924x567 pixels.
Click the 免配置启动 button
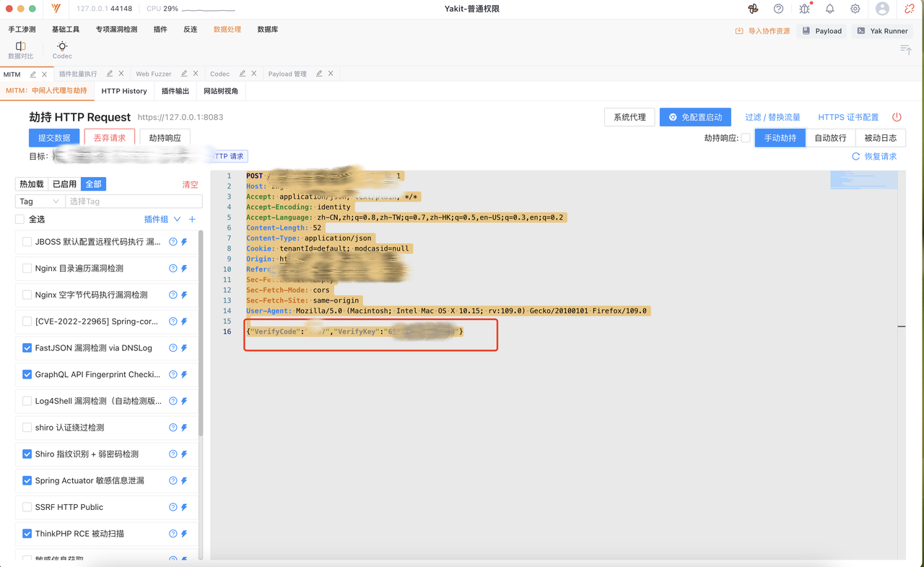695,117
